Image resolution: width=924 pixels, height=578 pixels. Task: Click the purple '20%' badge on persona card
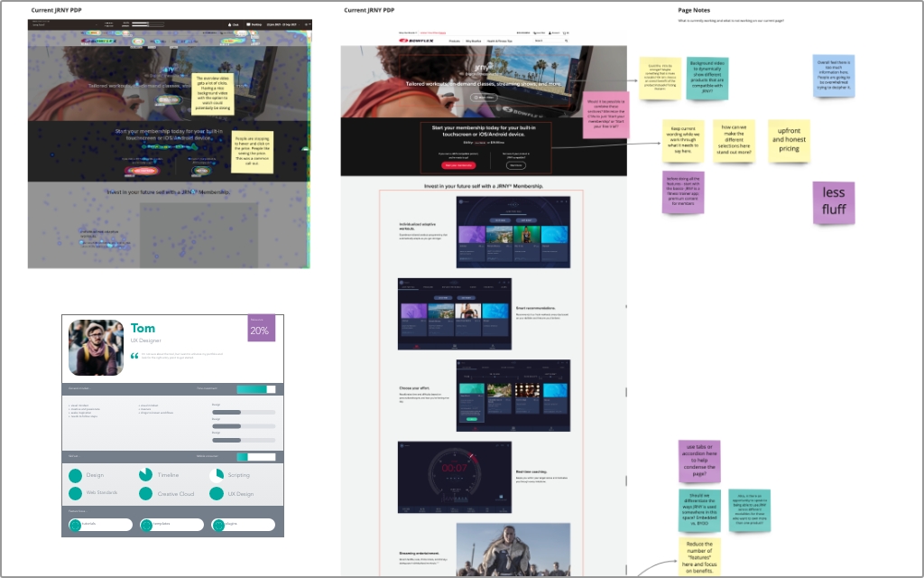(261, 328)
